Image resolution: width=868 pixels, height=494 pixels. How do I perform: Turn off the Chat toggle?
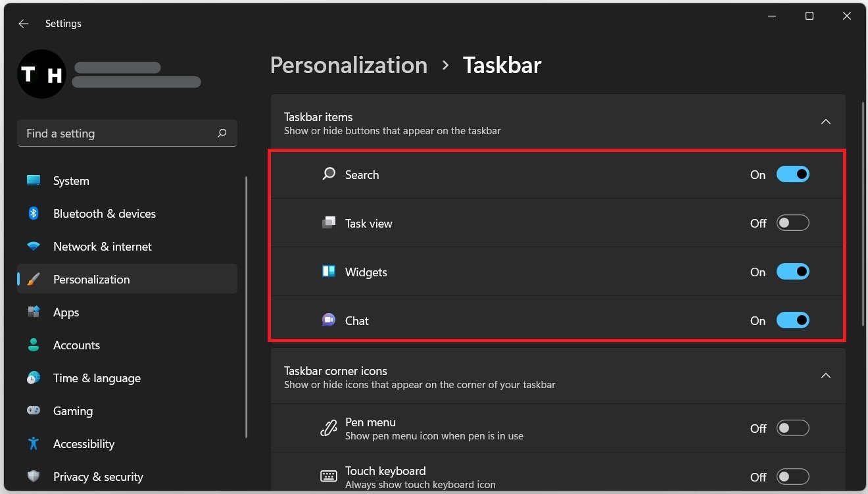pos(793,320)
